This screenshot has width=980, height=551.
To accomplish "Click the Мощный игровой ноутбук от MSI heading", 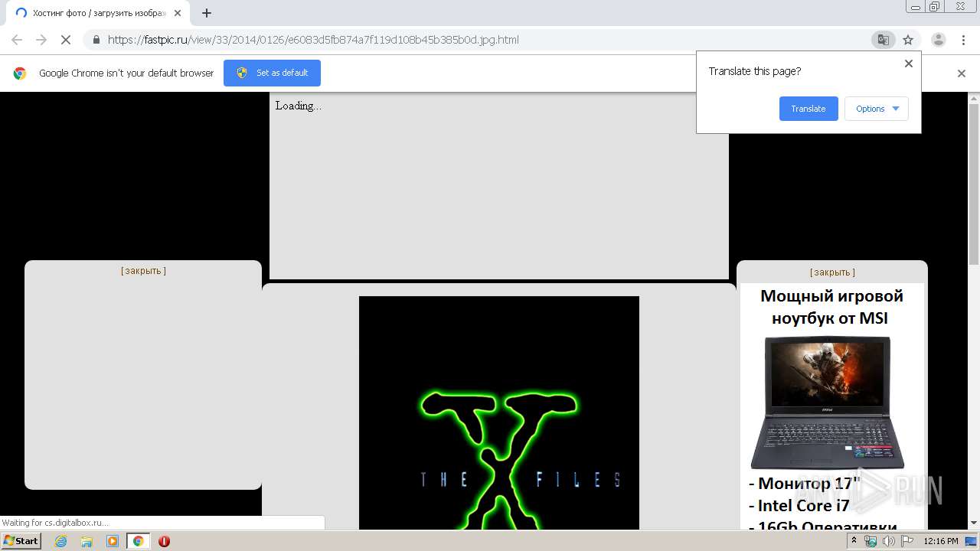I will (x=831, y=307).
